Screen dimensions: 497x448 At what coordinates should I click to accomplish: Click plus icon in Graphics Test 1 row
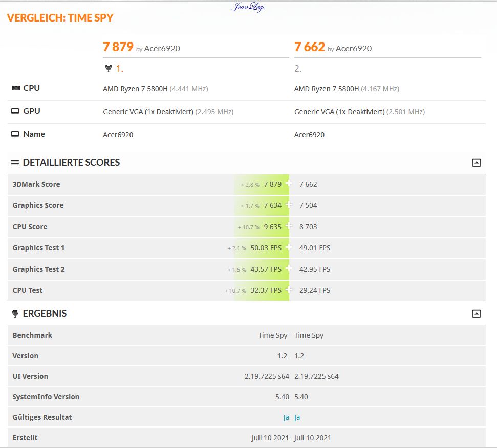[289, 247]
